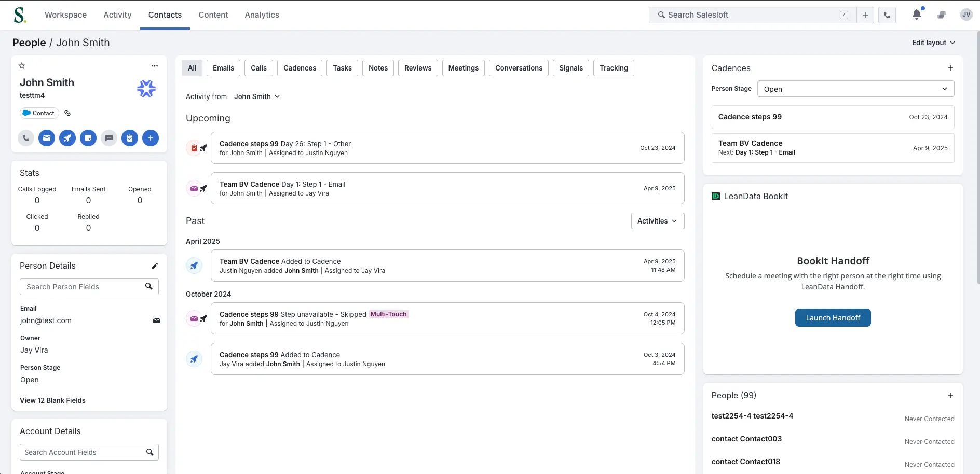Expand the Person Stage dropdown
Screen dimensions: 980x474
(855, 89)
